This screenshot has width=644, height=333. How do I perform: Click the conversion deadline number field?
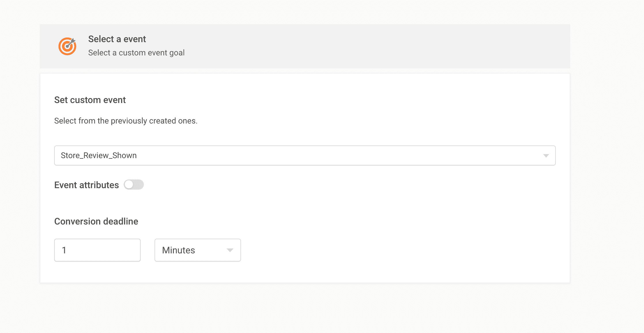tap(97, 250)
